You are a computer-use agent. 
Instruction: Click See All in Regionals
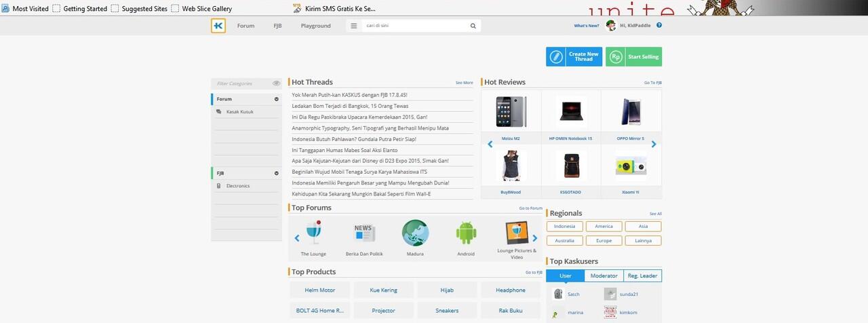655,214
